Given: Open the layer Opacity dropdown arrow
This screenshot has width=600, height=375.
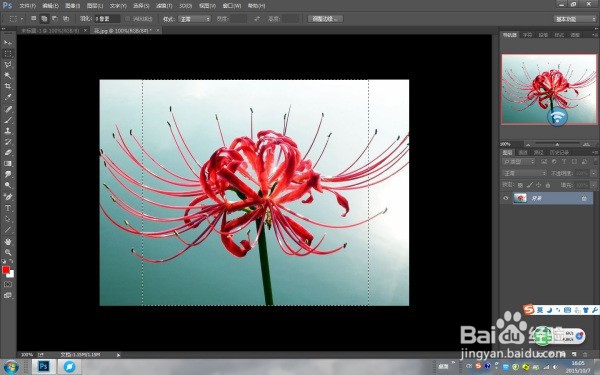Looking at the screenshot, I should tap(593, 173).
